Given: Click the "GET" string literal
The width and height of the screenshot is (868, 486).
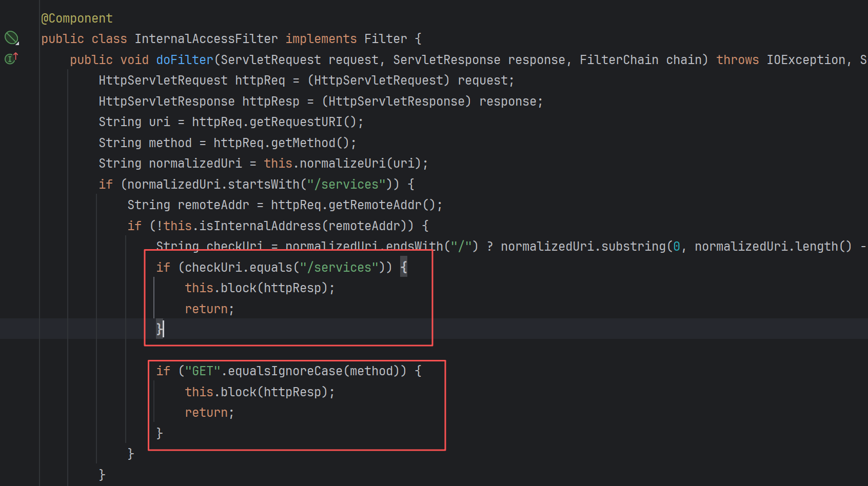Looking at the screenshot, I should tap(203, 371).
